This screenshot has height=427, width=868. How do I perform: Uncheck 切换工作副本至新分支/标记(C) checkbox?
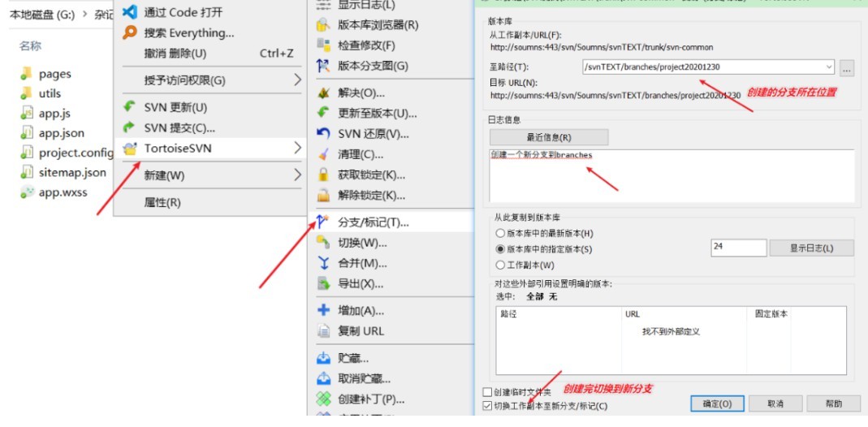(487, 406)
